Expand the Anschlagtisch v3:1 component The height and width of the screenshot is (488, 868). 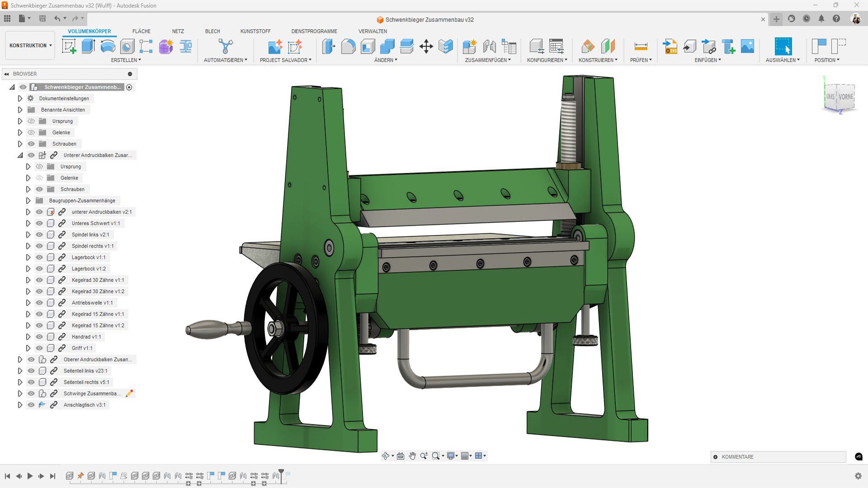[20, 405]
